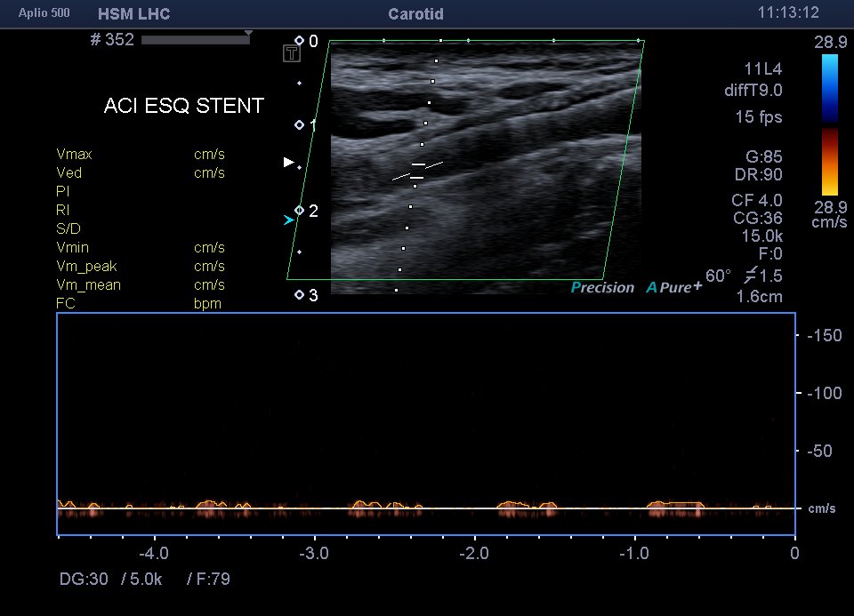Click the 1.5 sample gate size value
Viewport: 854px width, 616px height.
[x=770, y=276]
